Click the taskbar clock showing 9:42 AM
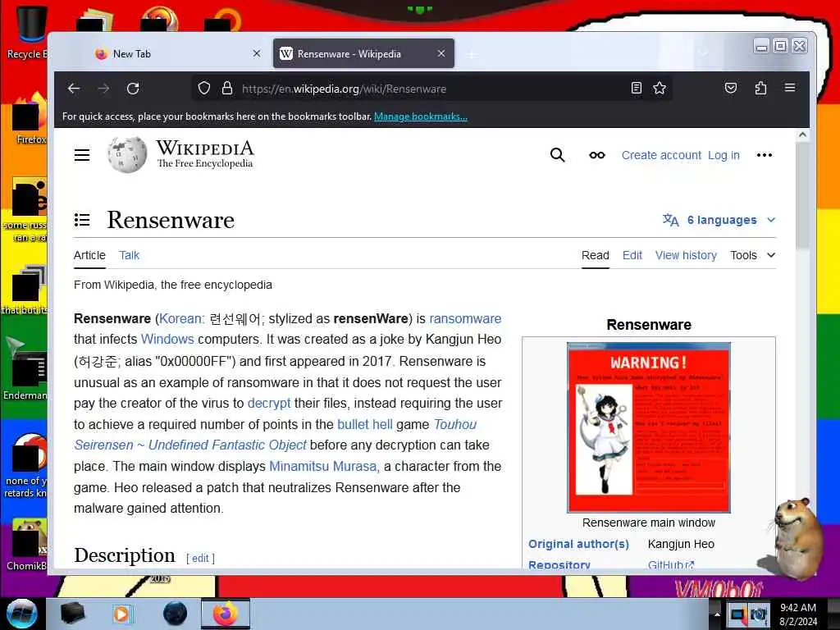Image resolution: width=840 pixels, height=630 pixels. (798, 614)
